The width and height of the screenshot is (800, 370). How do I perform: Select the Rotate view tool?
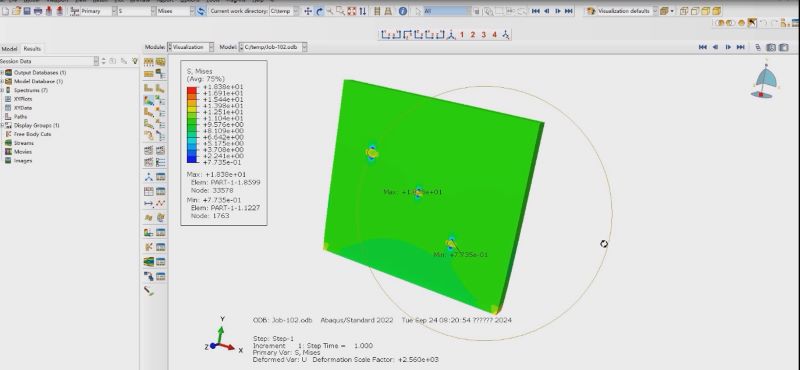[319, 11]
